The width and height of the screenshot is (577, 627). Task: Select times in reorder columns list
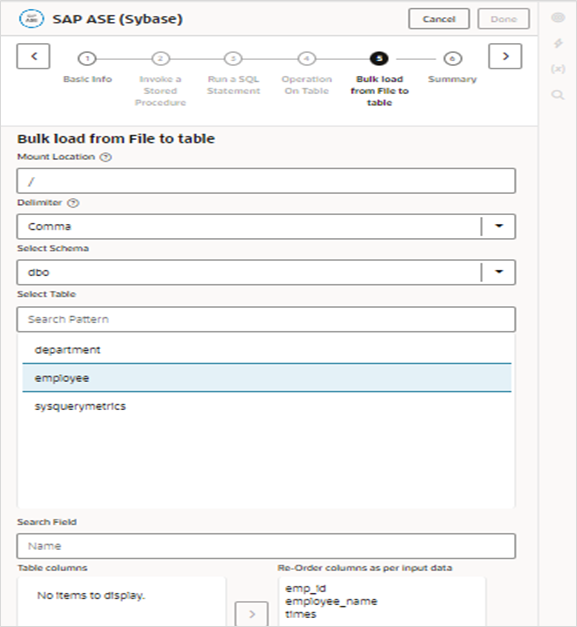tap(301, 614)
